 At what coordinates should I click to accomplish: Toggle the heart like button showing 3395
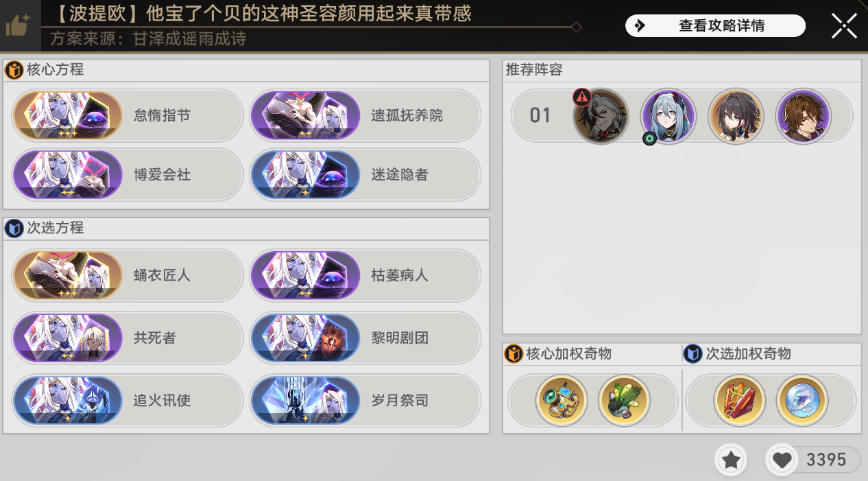click(x=813, y=460)
